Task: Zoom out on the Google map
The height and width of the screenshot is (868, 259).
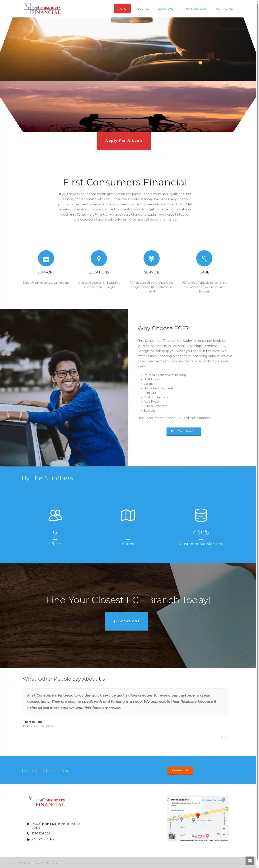Action: [224, 834]
